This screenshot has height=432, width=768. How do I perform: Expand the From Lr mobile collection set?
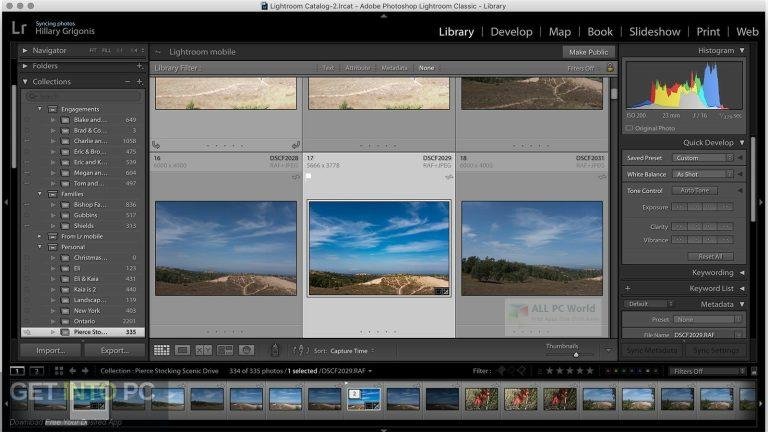pos(40,236)
